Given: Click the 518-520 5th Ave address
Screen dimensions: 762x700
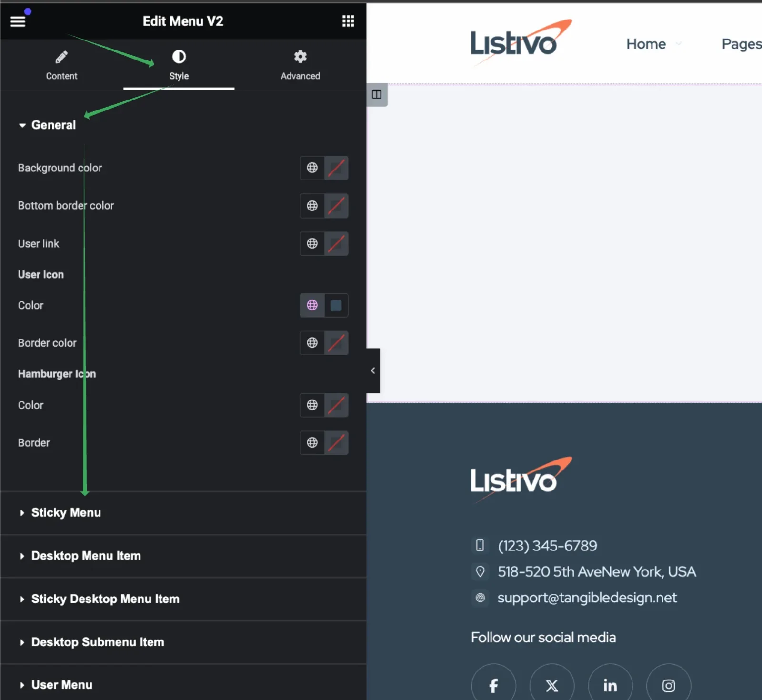Looking at the screenshot, I should click(x=597, y=571).
